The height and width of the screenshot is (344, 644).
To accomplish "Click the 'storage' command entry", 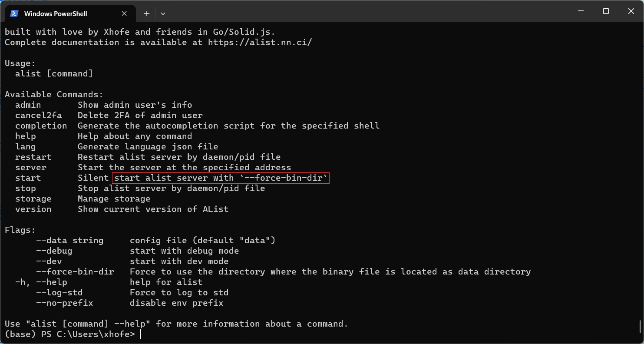I will (33, 198).
